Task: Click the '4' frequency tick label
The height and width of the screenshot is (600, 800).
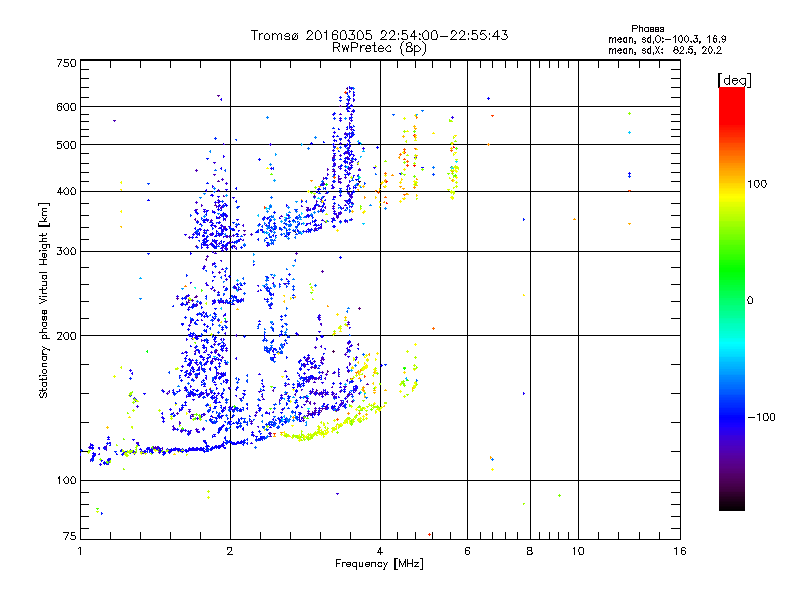Action: click(x=380, y=551)
